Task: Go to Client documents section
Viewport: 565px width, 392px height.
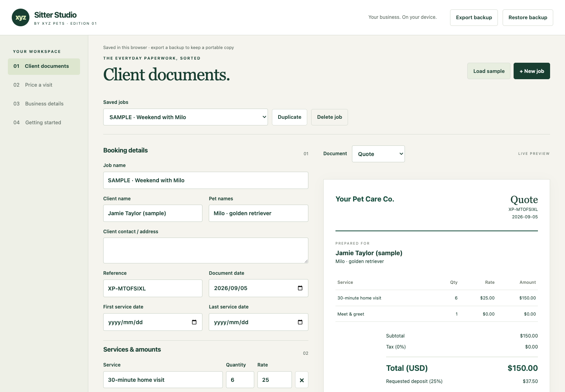Action: click(x=44, y=66)
